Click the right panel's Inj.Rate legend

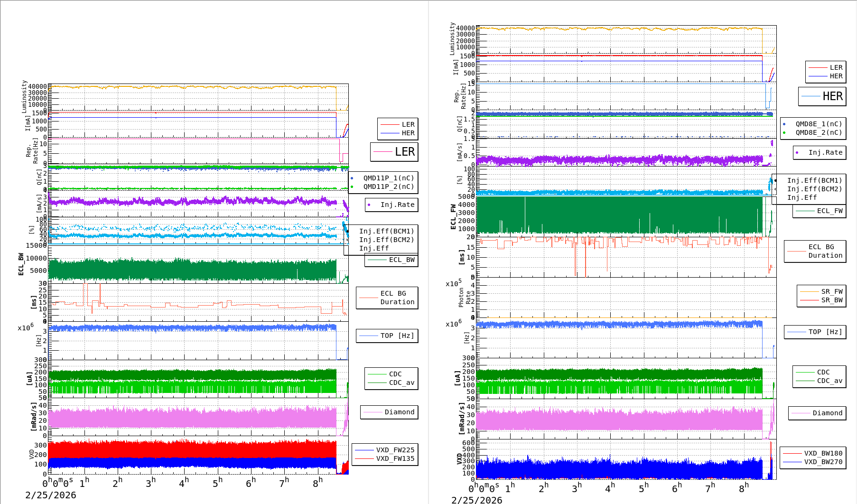[x=825, y=153]
